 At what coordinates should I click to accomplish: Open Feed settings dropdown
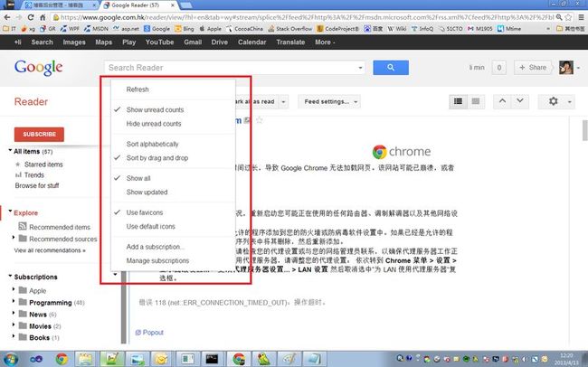(x=329, y=101)
